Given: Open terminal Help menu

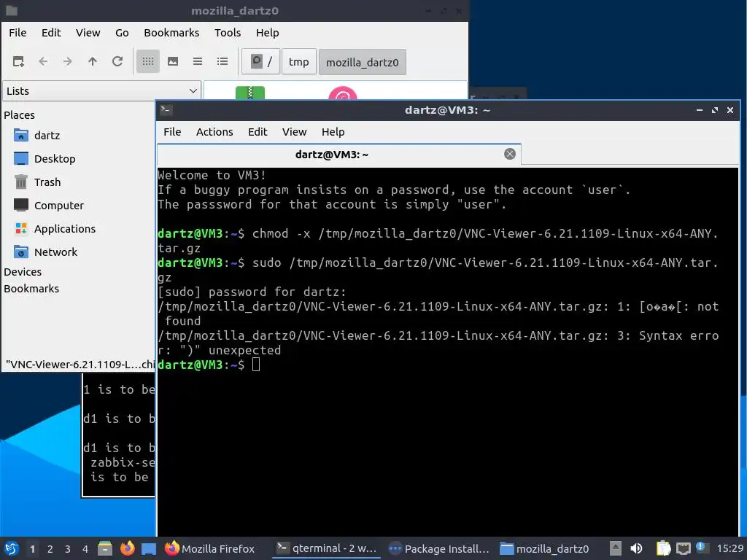Looking at the screenshot, I should (x=333, y=132).
